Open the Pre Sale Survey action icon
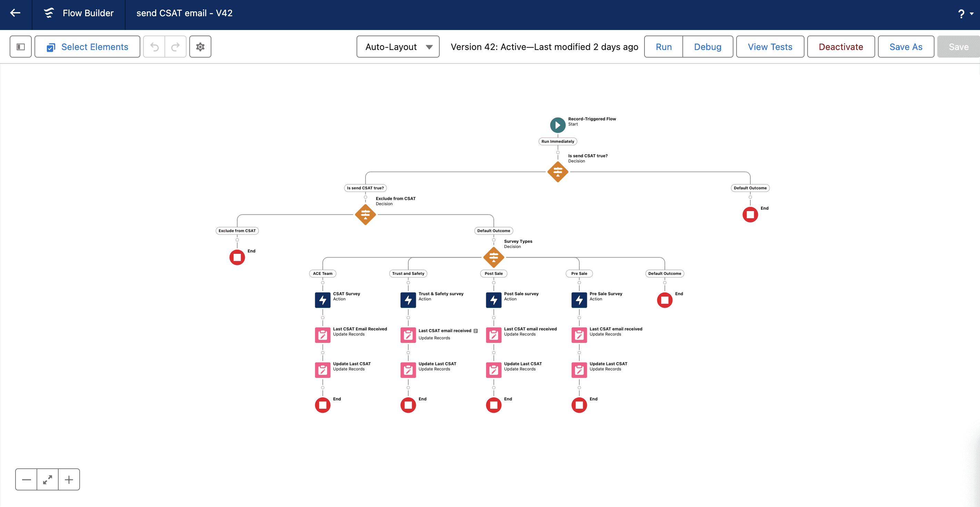Screen dimensions: 980x507 pyautogui.click(x=579, y=300)
